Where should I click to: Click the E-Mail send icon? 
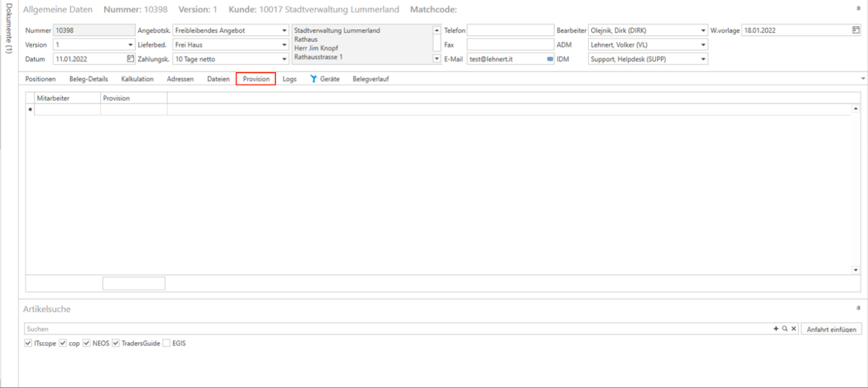tap(550, 59)
